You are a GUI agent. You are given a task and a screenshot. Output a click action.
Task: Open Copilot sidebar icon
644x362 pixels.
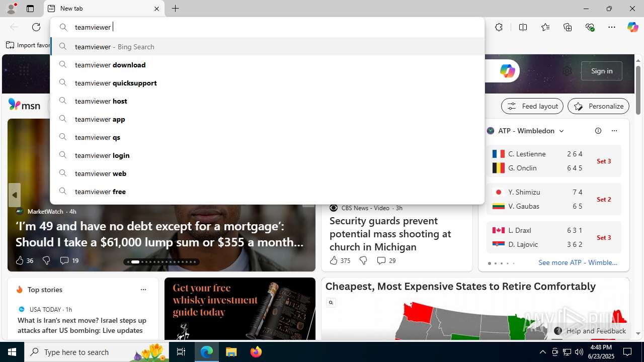[x=632, y=27]
